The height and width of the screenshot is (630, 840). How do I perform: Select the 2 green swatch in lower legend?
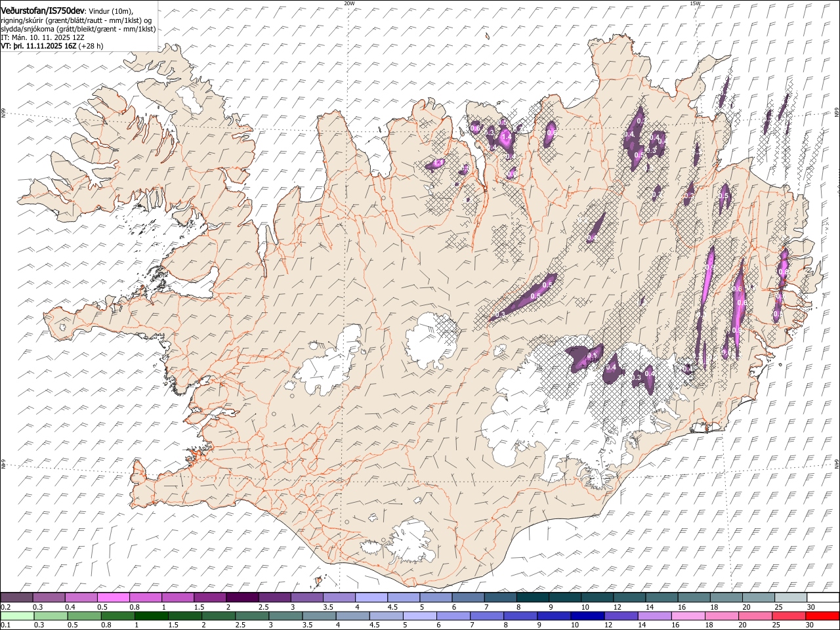219,616
